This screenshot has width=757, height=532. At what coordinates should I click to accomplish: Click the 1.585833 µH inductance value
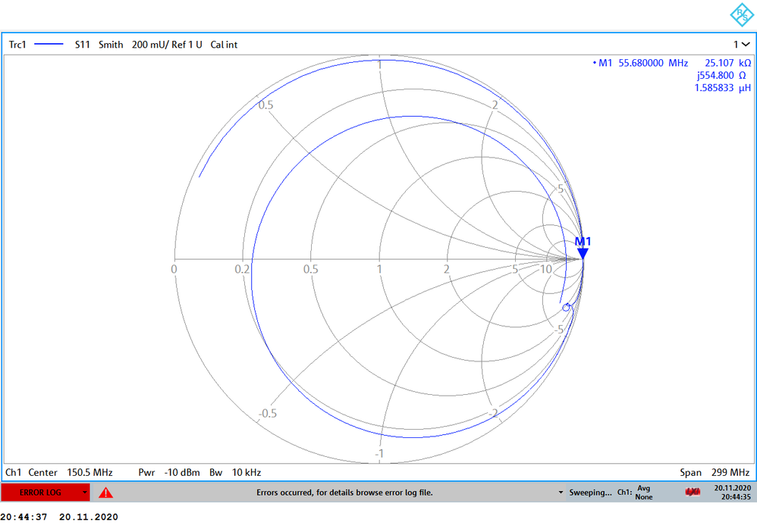(x=723, y=88)
